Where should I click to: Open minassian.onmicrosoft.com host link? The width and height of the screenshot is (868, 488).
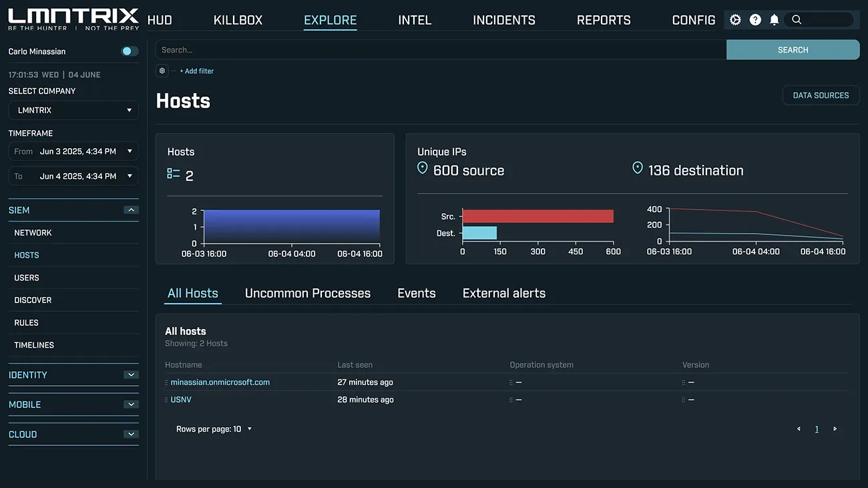coord(220,383)
